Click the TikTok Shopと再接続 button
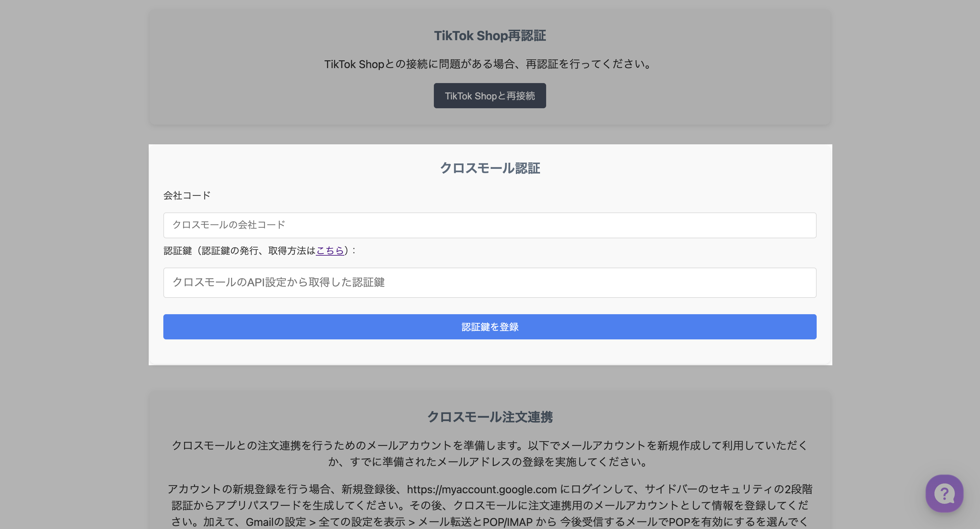980x529 pixels. click(x=490, y=96)
